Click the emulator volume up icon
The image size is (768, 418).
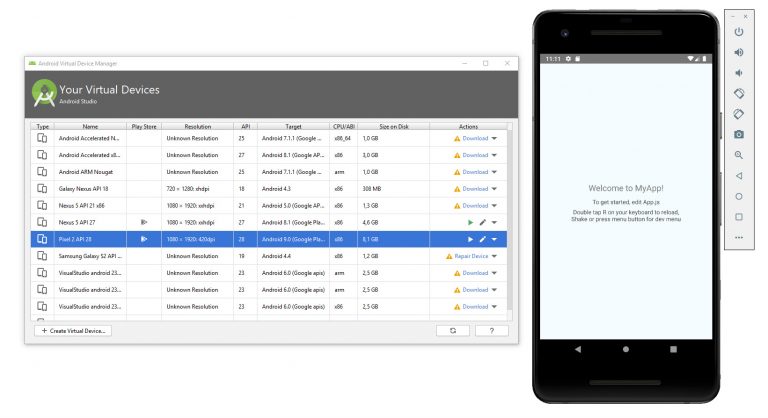(x=739, y=52)
